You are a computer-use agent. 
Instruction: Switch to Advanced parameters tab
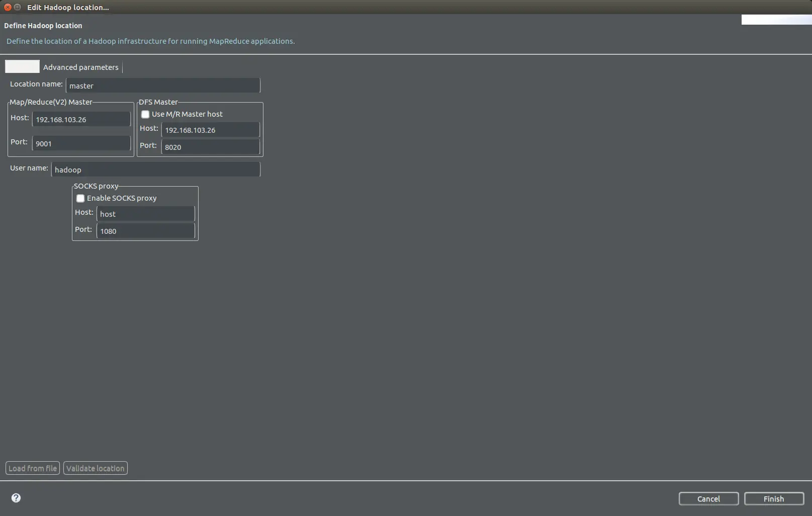coord(81,67)
